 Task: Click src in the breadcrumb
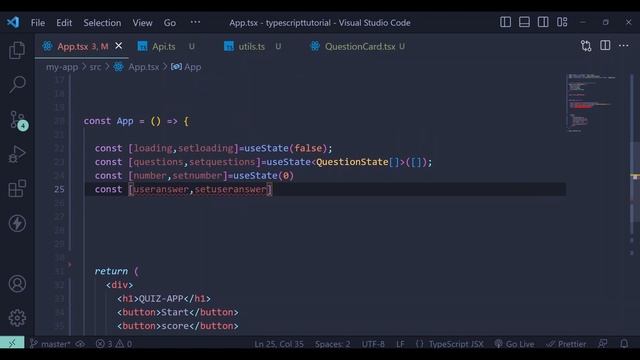[x=95, y=67]
